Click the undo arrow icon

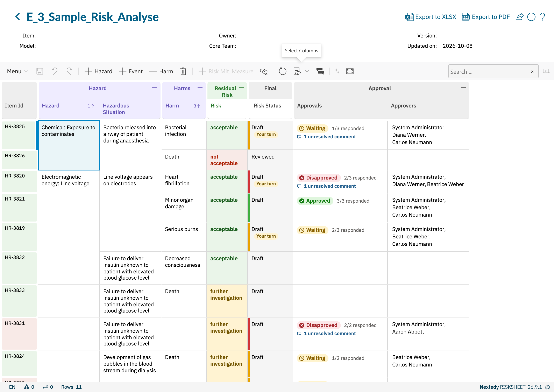pyautogui.click(x=55, y=71)
